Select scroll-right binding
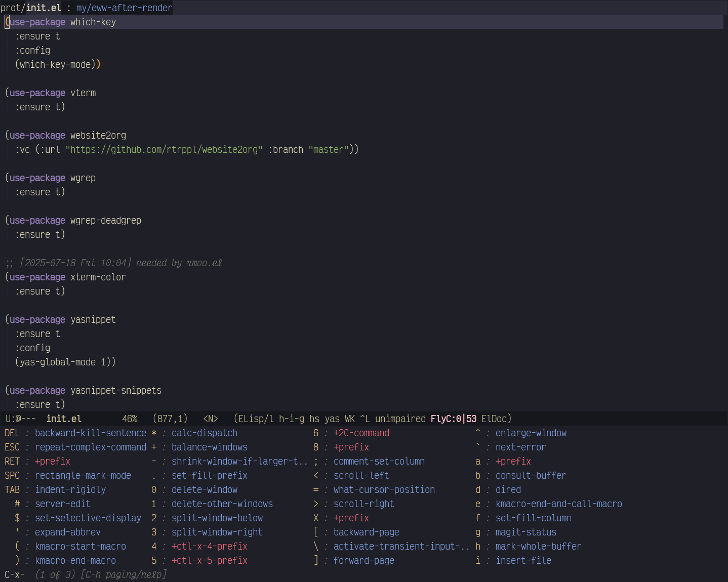This screenshot has width=728, height=582. tap(364, 504)
